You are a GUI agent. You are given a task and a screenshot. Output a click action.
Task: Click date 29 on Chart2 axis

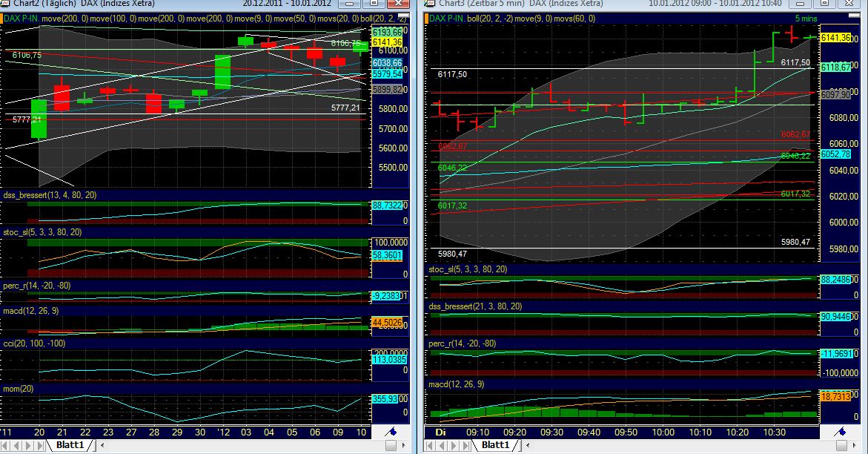176,432
